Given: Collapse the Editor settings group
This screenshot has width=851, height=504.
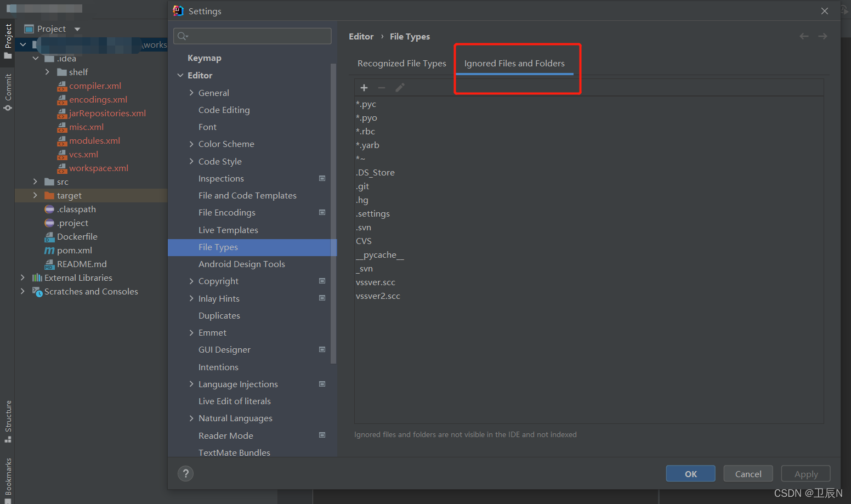Looking at the screenshot, I should pos(180,76).
